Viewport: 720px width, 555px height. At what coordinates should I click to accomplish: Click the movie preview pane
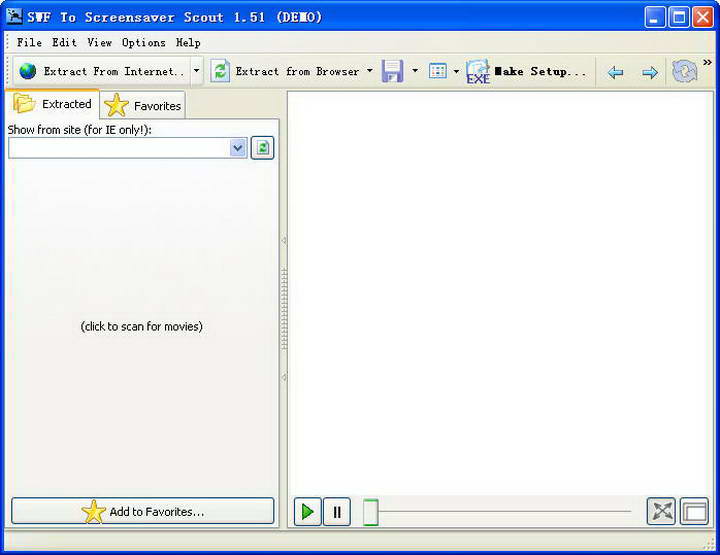pos(500,293)
